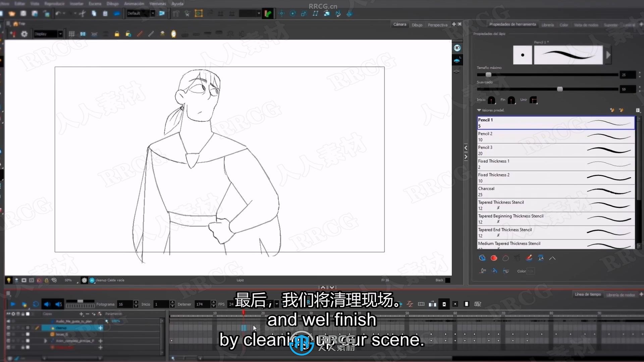Open the Display dropdown in camera toolbar
The height and width of the screenshot is (362, 644).
point(60,34)
